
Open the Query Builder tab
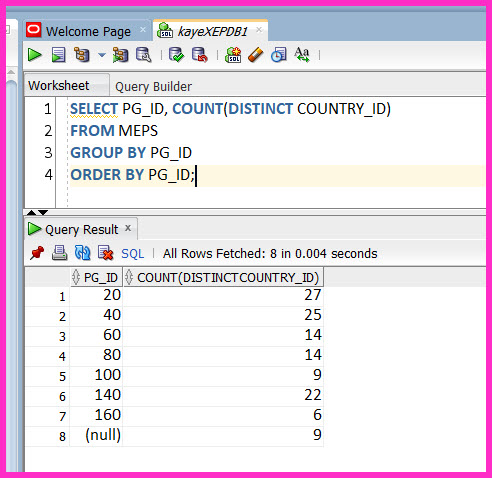click(153, 87)
